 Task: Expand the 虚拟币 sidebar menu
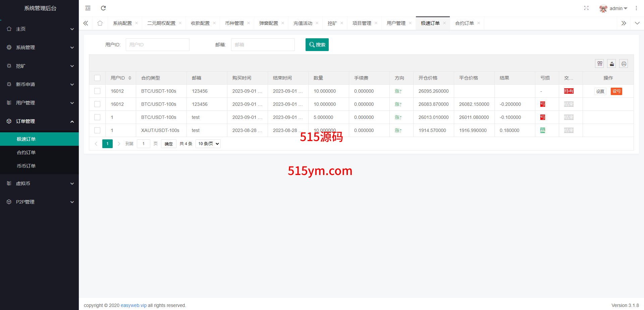pyautogui.click(x=39, y=183)
